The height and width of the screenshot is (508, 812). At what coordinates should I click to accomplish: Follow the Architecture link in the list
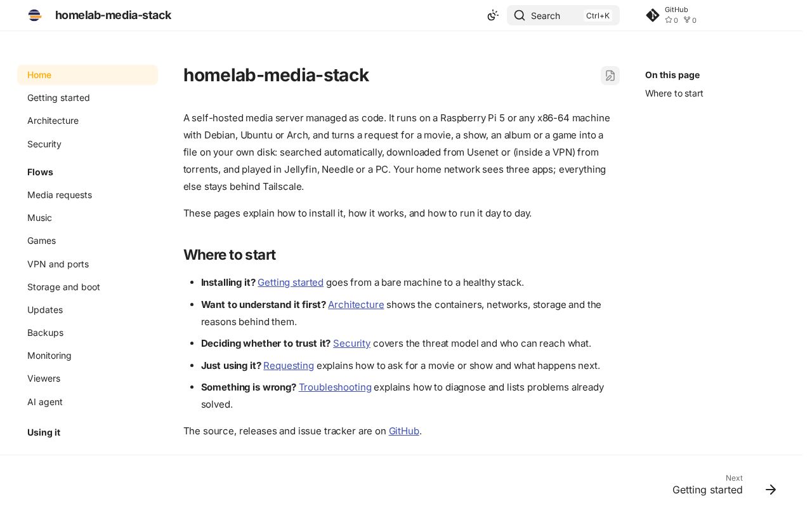pos(356,305)
